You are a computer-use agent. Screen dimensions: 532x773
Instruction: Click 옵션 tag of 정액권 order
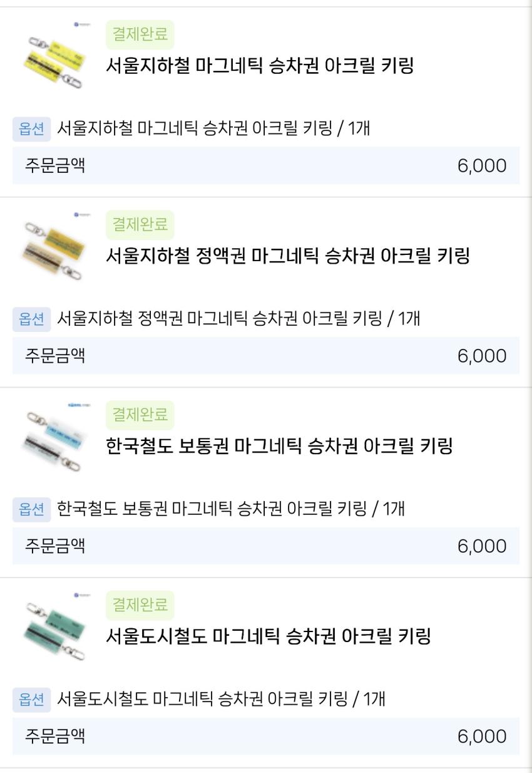(31, 319)
